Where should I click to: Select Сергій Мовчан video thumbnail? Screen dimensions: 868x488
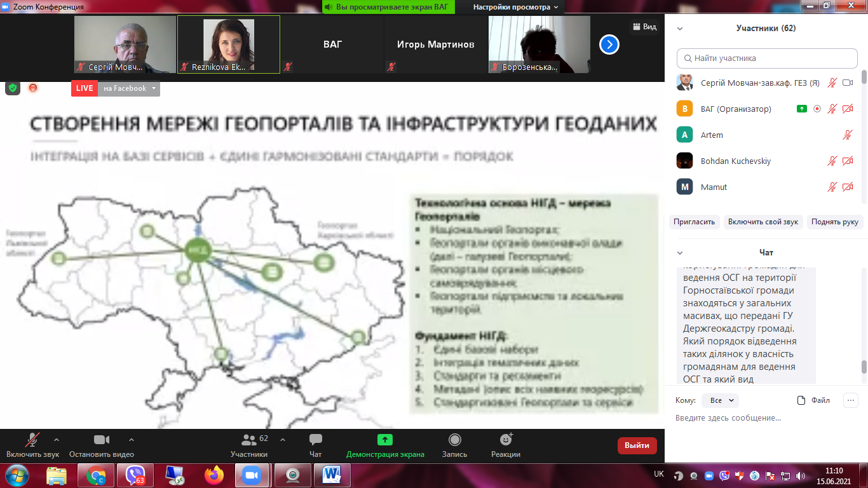click(125, 44)
